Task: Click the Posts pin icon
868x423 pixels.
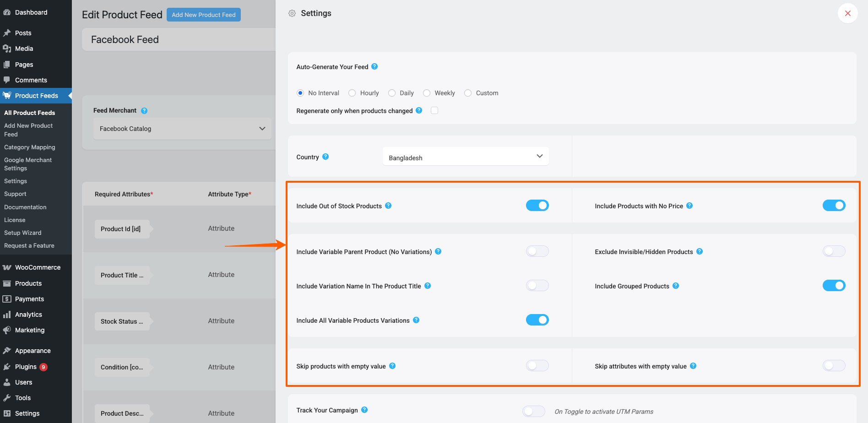Action: (x=7, y=33)
